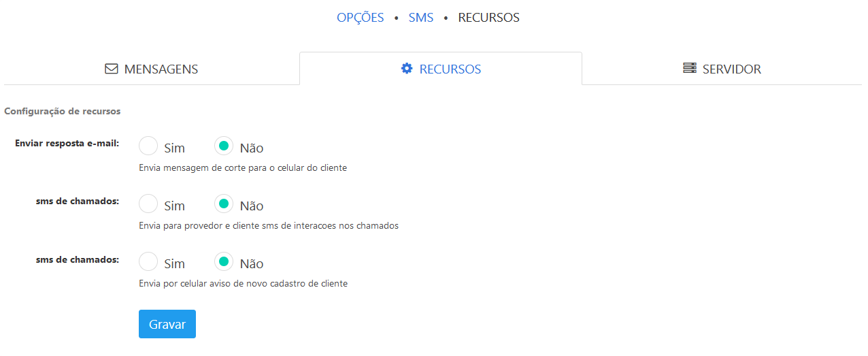868x356 pixels.
Task: Click RECURSOS in the breadcrumb trail
Action: [488, 18]
